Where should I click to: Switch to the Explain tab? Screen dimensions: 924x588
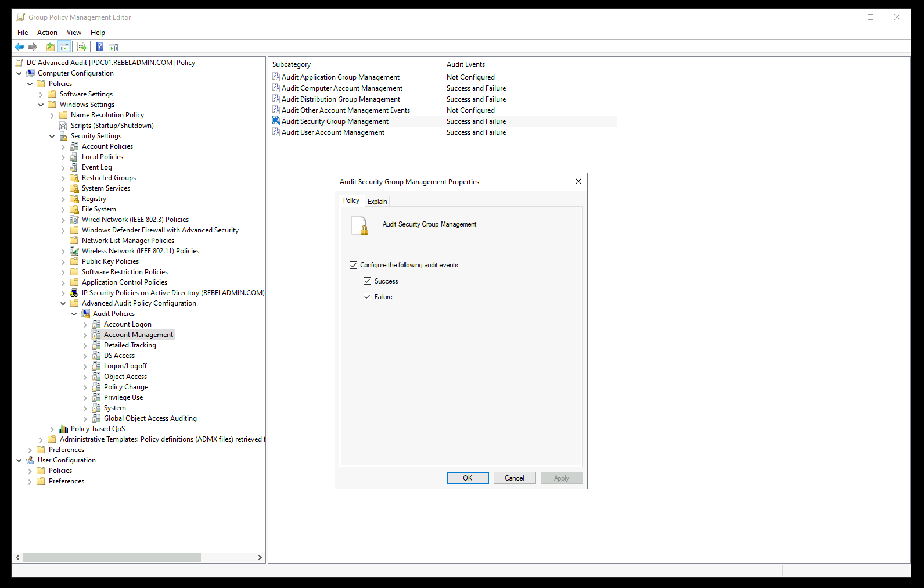(377, 202)
